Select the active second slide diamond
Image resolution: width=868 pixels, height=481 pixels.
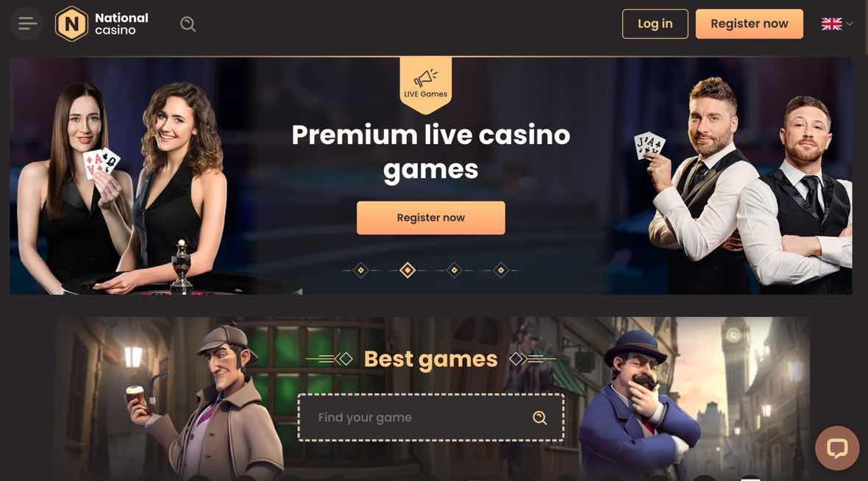point(408,270)
